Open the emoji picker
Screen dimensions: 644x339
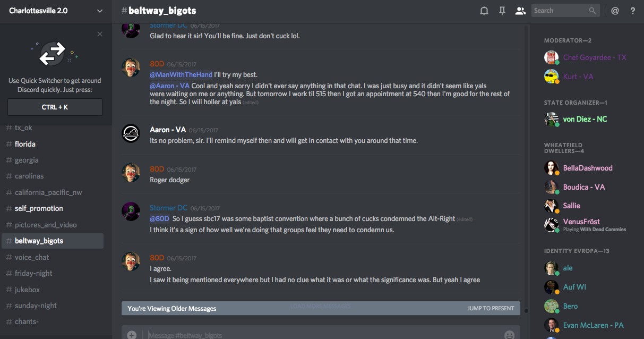click(509, 335)
